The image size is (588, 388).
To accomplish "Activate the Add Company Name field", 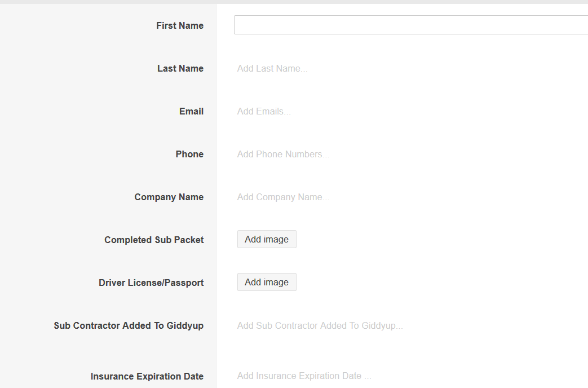I will pyautogui.click(x=283, y=197).
